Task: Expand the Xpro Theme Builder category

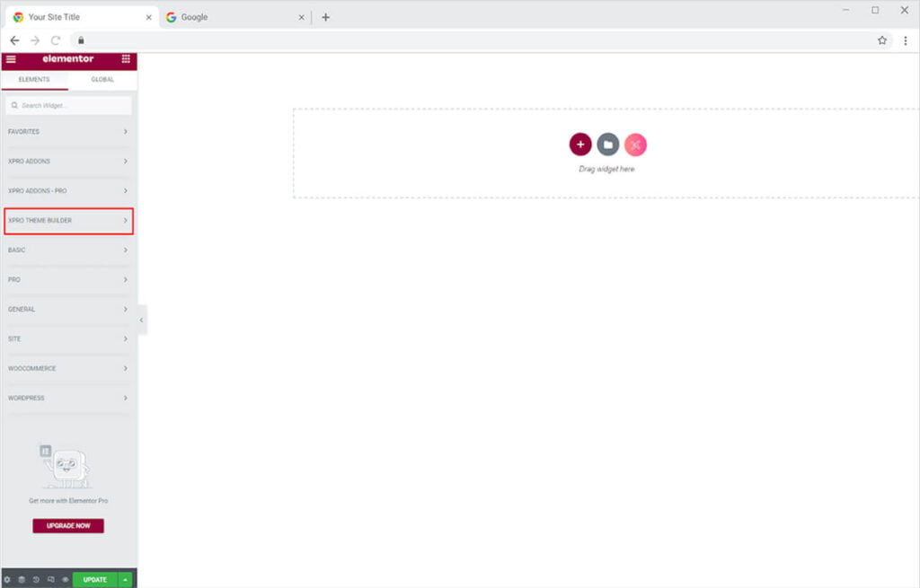Action: (68, 221)
